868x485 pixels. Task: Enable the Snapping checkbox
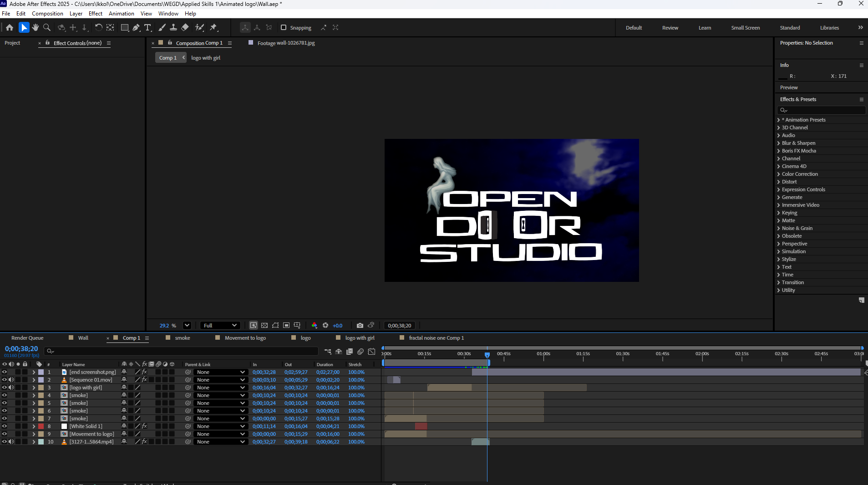(x=284, y=27)
